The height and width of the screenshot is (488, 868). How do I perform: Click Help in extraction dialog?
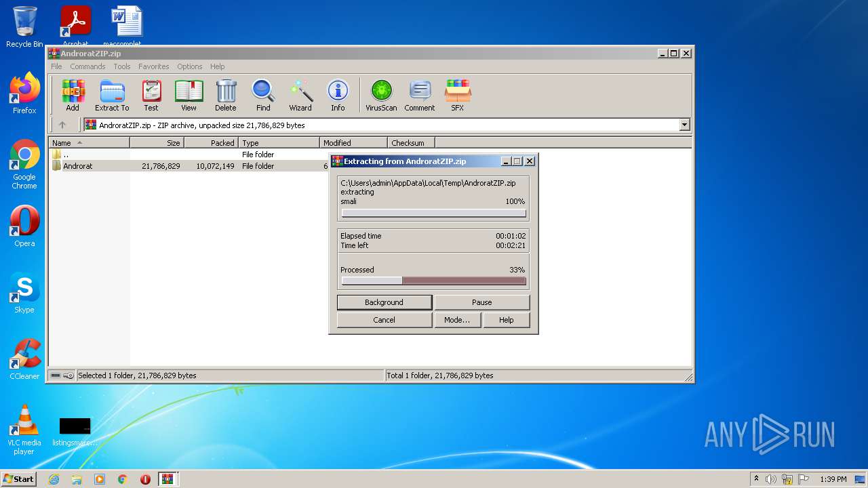pos(507,320)
